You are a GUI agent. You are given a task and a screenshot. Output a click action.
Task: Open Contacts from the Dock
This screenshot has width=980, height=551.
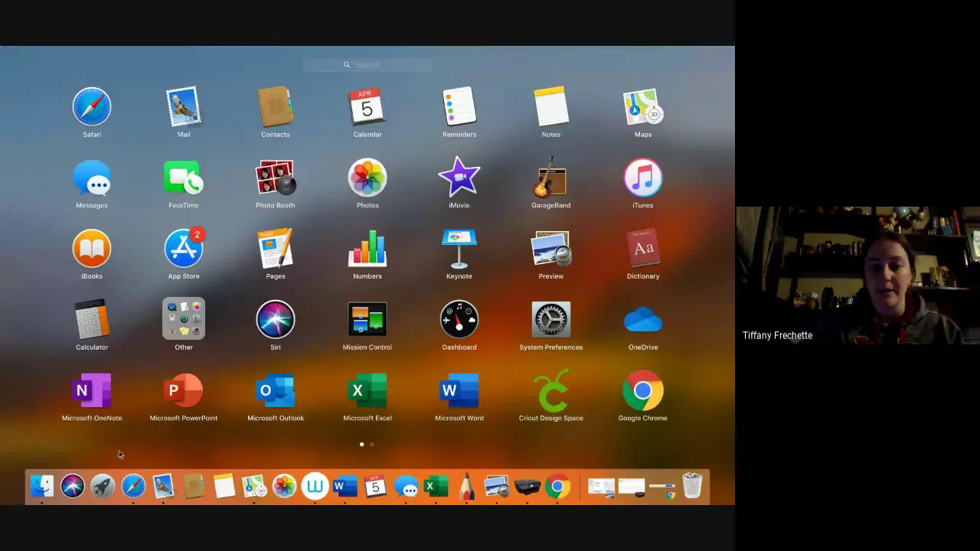point(194,486)
